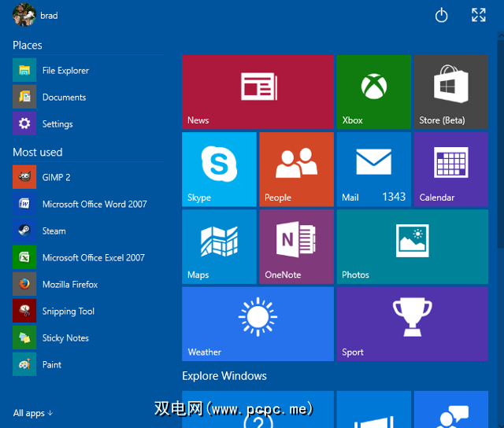504x428 pixels.
Task: Open the Photos tile
Action: click(x=413, y=246)
